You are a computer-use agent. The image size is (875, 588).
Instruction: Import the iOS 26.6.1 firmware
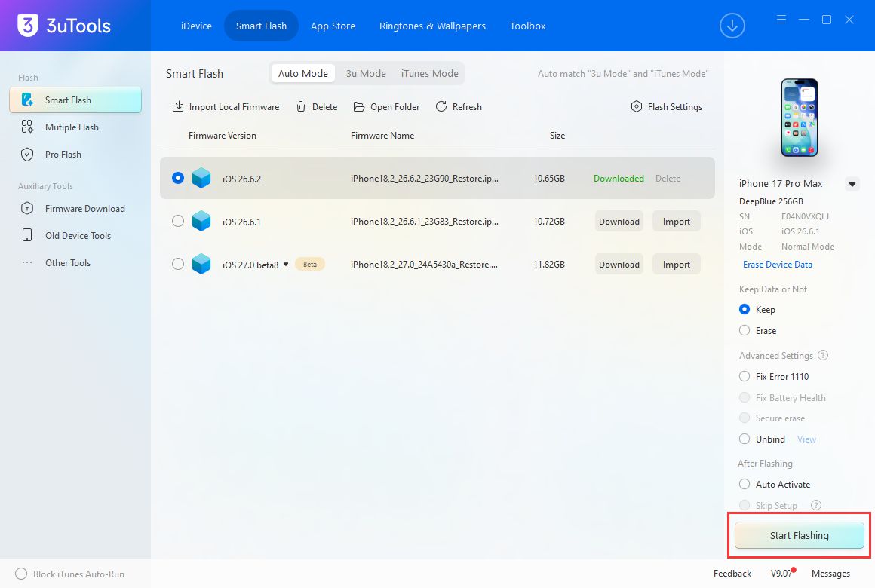click(677, 222)
